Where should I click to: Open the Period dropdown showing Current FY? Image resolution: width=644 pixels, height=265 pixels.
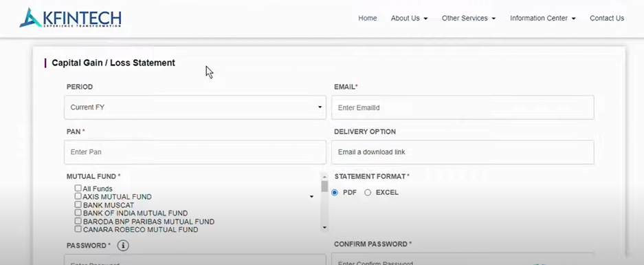(x=195, y=107)
